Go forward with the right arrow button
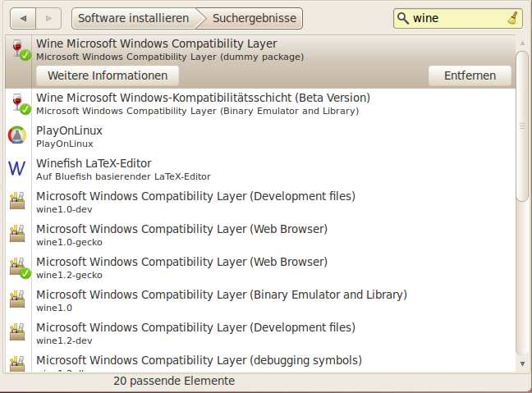The width and height of the screenshot is (532, 393). coord(48,18)
